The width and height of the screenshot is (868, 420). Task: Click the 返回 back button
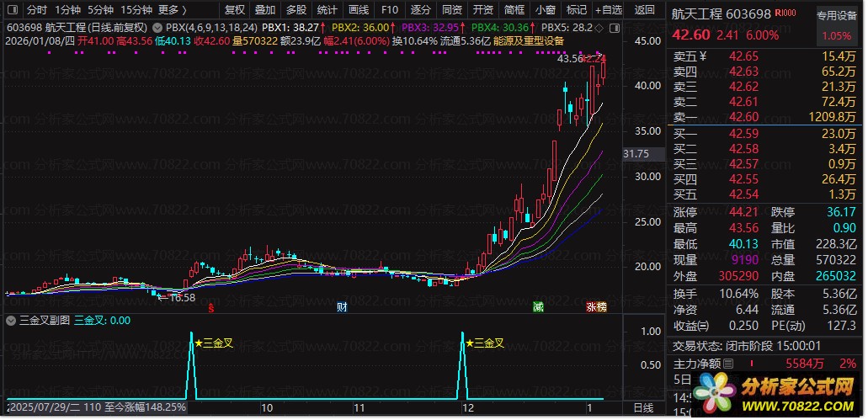coord(644,9)
